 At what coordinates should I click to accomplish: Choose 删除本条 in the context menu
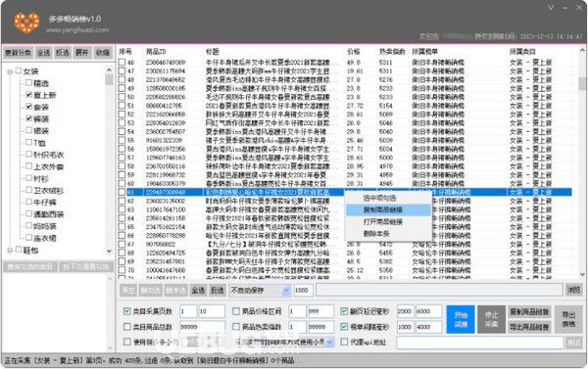388,233
